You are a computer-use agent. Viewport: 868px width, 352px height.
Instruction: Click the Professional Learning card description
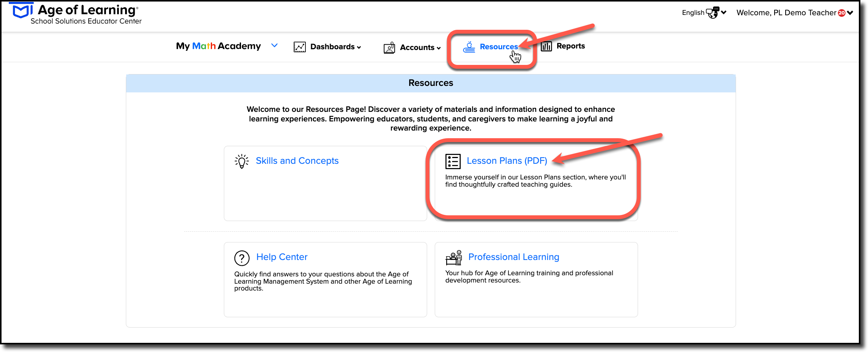(x=529, y=277)
